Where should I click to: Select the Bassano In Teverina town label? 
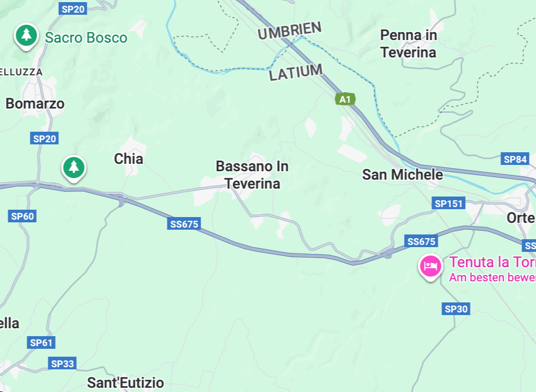click(252, 175)
